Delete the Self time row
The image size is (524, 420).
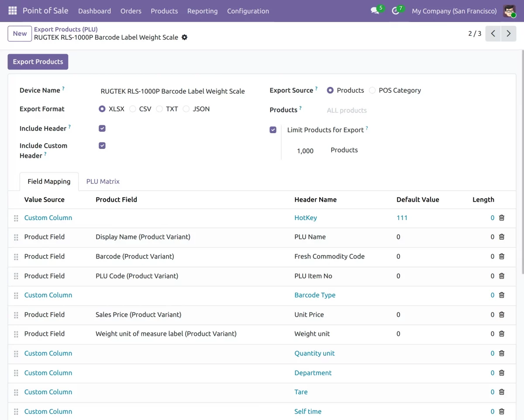click(x=502, y=412)
